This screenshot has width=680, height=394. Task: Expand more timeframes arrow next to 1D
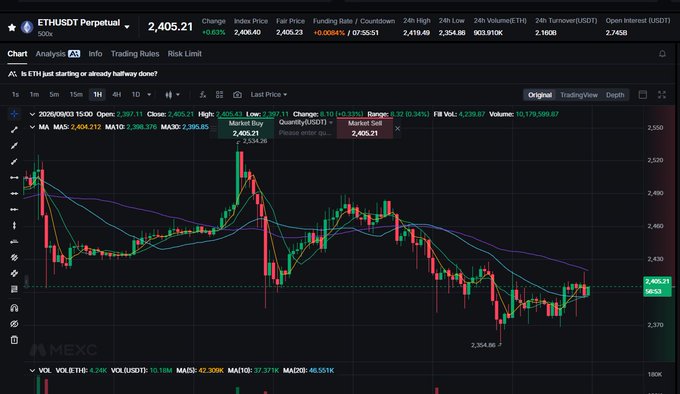149,94
